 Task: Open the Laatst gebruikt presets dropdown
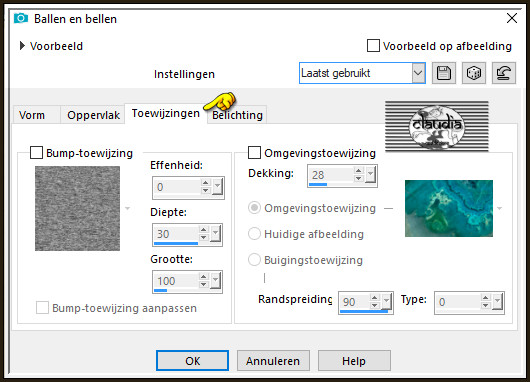pyautogui.click(x=418, y=73)
